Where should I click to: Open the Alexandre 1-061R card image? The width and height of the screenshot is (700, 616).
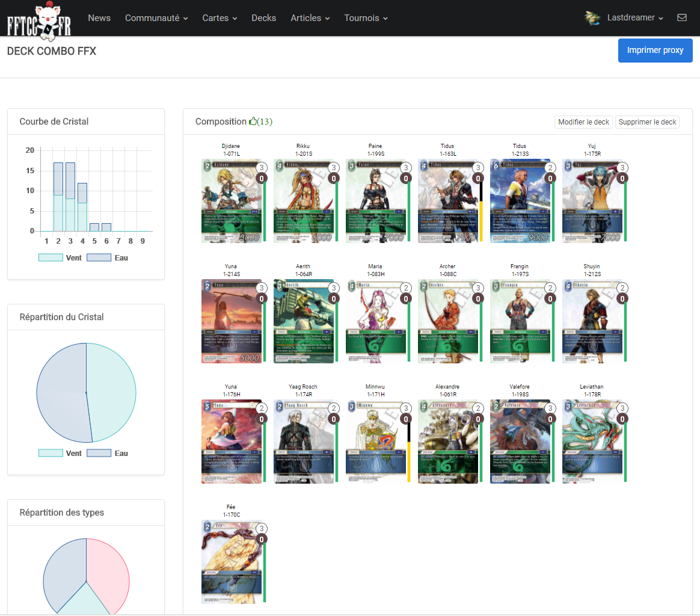pos(448,442)
